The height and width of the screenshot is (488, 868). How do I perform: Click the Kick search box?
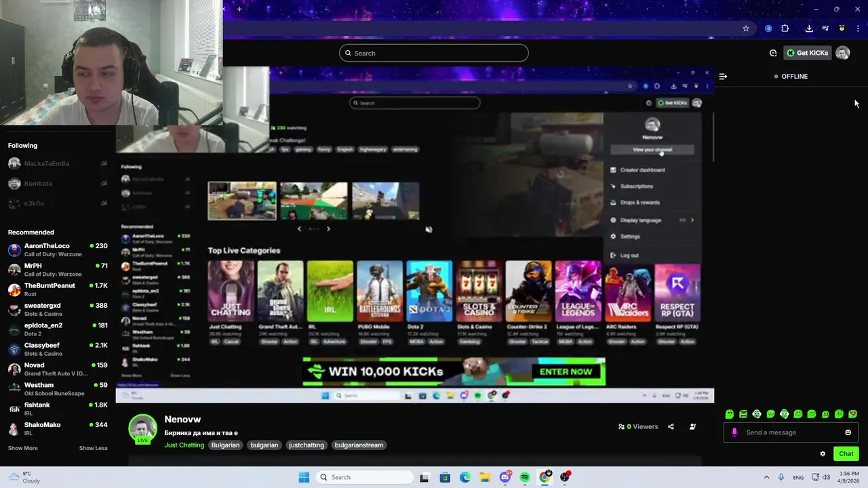pos(434,53)
